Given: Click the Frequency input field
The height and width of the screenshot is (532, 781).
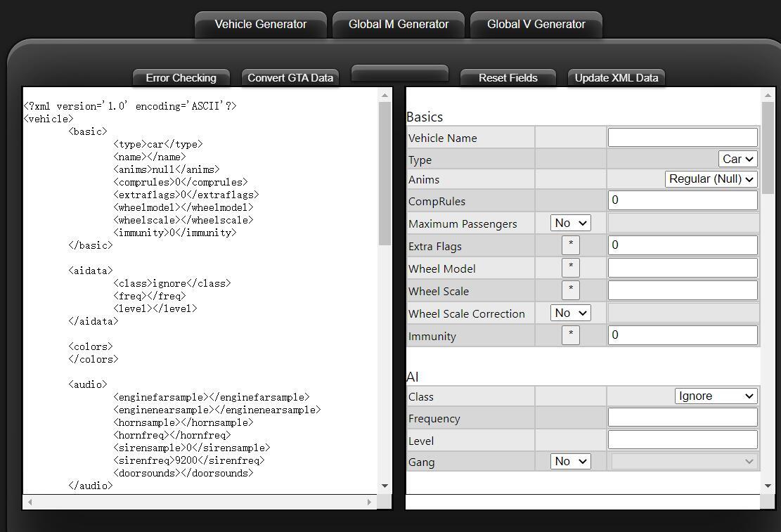Looking at the screenshot, I should (683, 417).
